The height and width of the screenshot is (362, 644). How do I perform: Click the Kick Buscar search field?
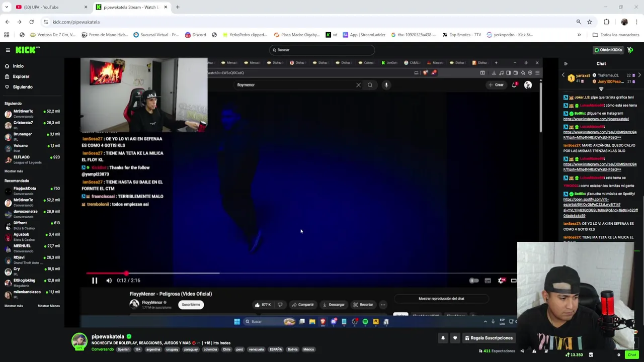(x=322, y=50)
